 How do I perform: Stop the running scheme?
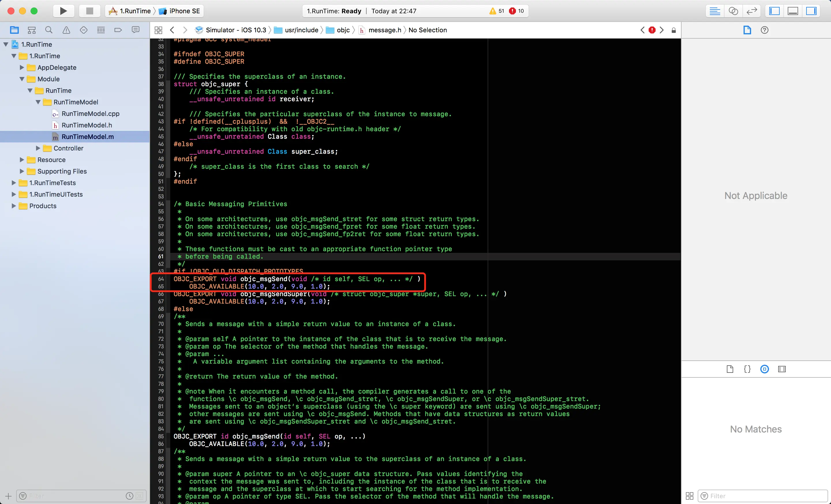pyautogui.click(x=89, y=11)
